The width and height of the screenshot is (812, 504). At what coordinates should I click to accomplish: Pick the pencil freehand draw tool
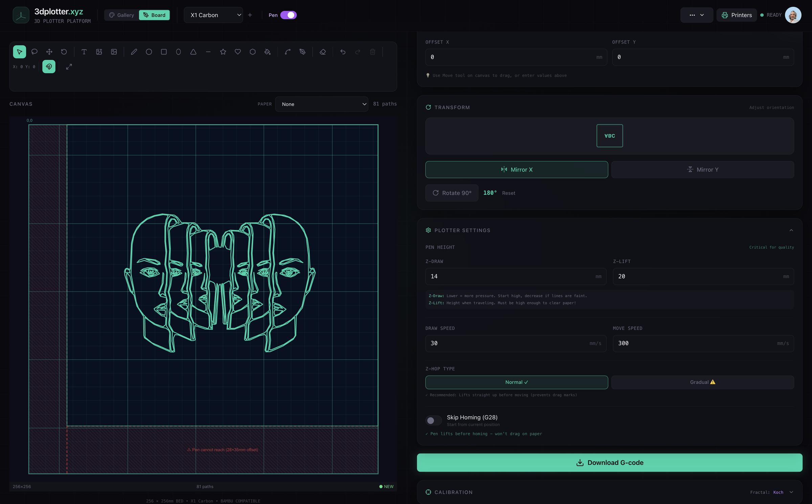[134, 52]
